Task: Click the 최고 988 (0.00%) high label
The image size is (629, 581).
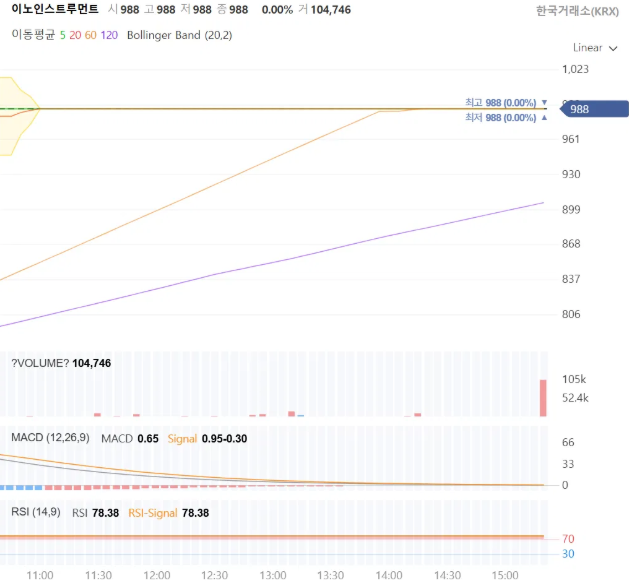Action: [500, 103]
